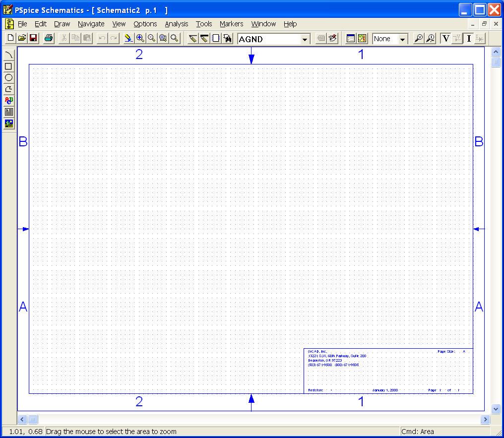Click the Simulate circuit icon
This screenshot has width=504, height=438.
[x=362, y=39]
